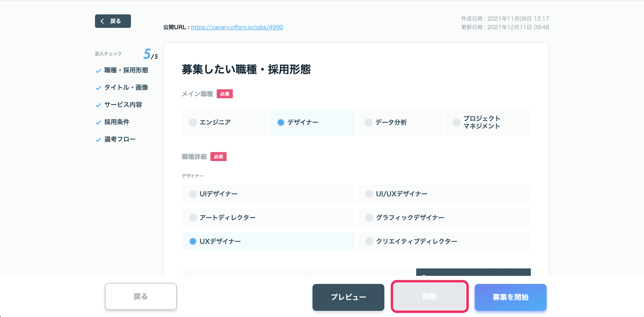
Task: Click the 募集したい職種・採用形態 heading
Action: (x=246, y=69)
